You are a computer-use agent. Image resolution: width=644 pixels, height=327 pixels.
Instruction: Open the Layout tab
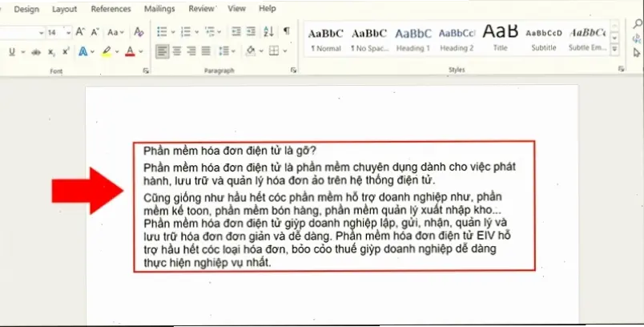tap(64, 9)
